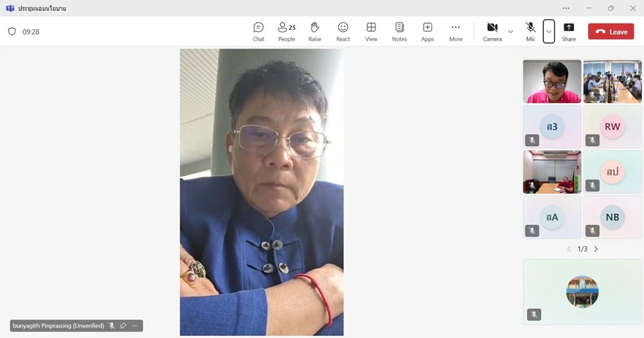Go to next participant page

596,249
